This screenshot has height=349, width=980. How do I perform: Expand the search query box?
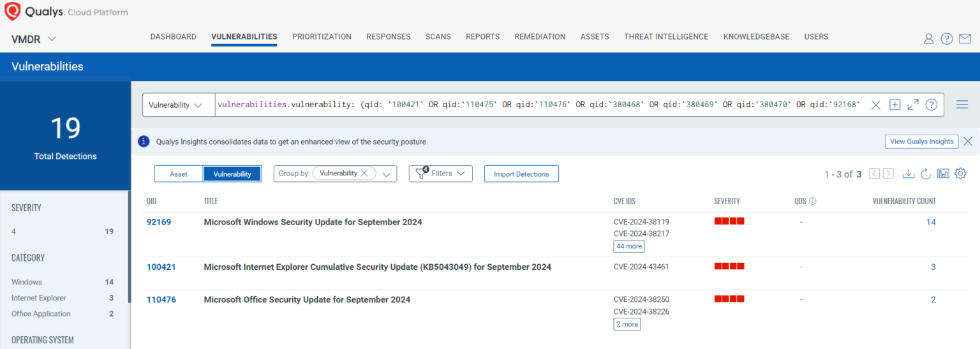click(x=913, y=105)
